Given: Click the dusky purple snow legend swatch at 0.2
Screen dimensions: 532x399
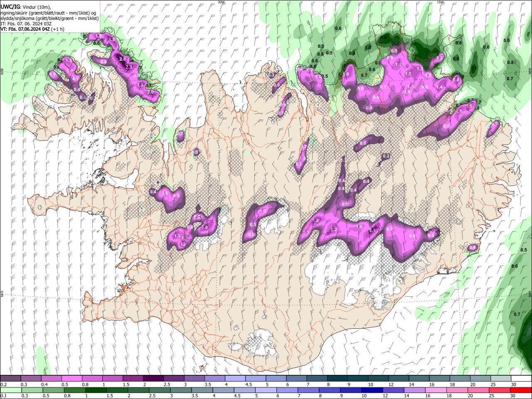Looking at the screenshot, I should pyautogui.click(x=10, y=378).
